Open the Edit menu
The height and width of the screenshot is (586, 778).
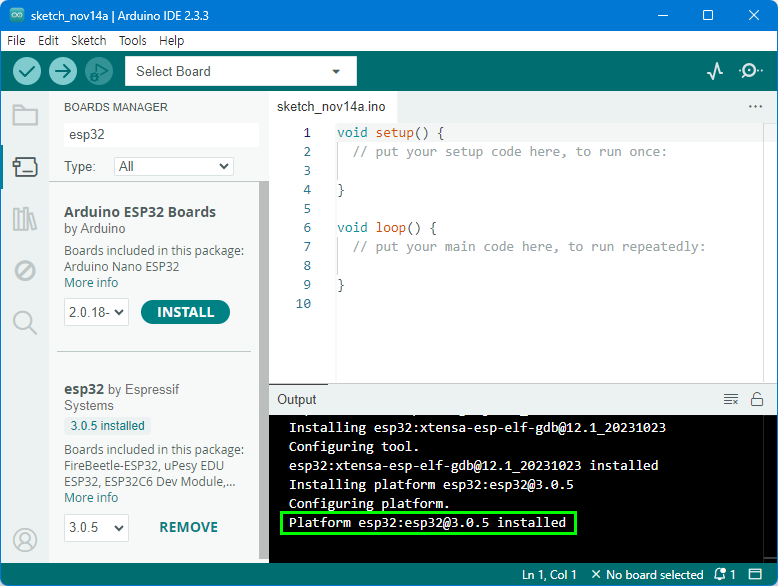[48, 41]
